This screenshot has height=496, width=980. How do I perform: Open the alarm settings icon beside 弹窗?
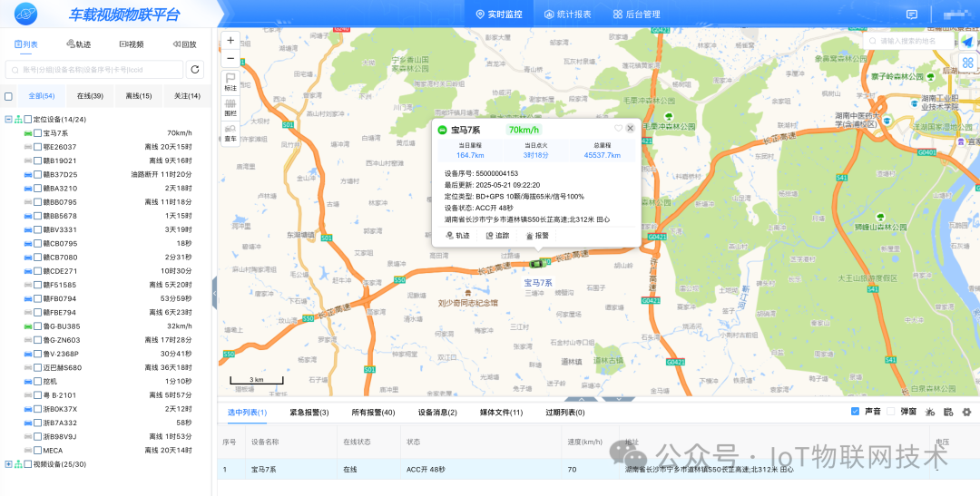930,413
